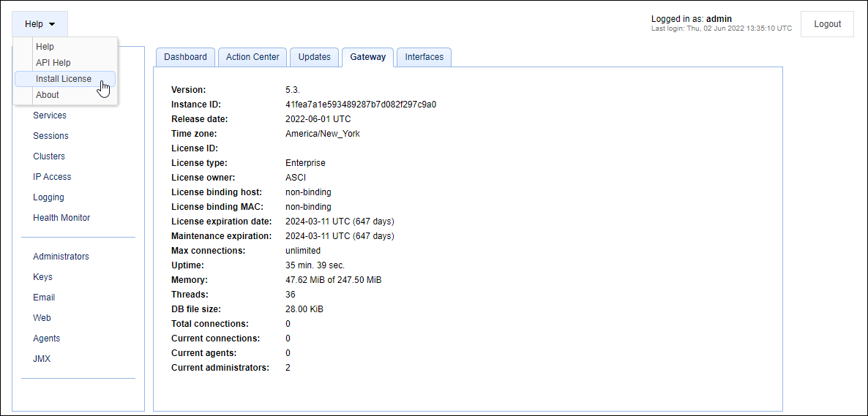Click the license owner value ASCI
This screenshot has width=868, height=416.
(x=296, y=178)
